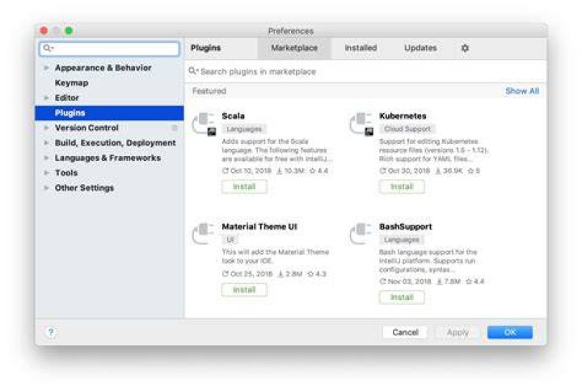Viewport: 582px width, 392px height.
Task: Install the Kubernetes plugin
Action: pyautogui.click(x=402, y=187)
